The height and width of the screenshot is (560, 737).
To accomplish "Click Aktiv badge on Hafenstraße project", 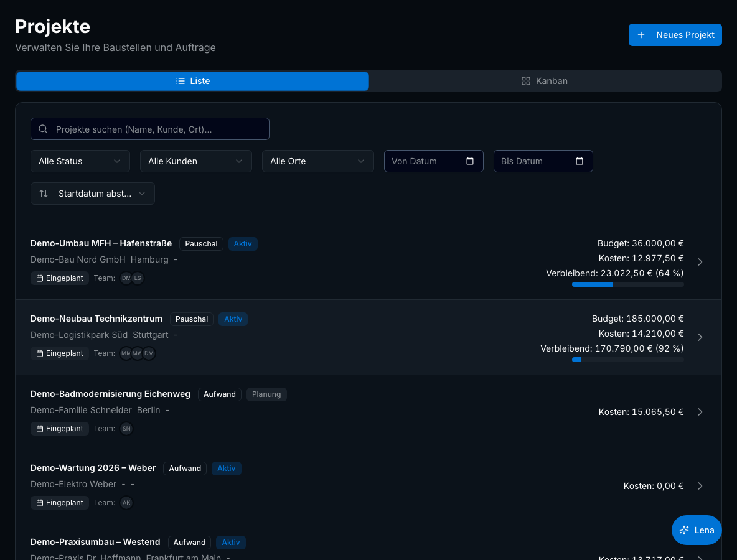I will [243, 244].
